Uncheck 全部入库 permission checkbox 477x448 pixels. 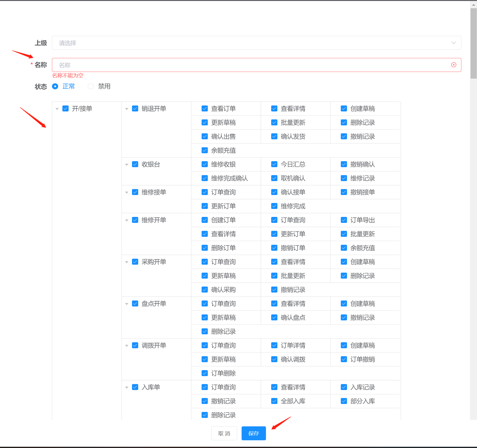click(x=274, y=401)
